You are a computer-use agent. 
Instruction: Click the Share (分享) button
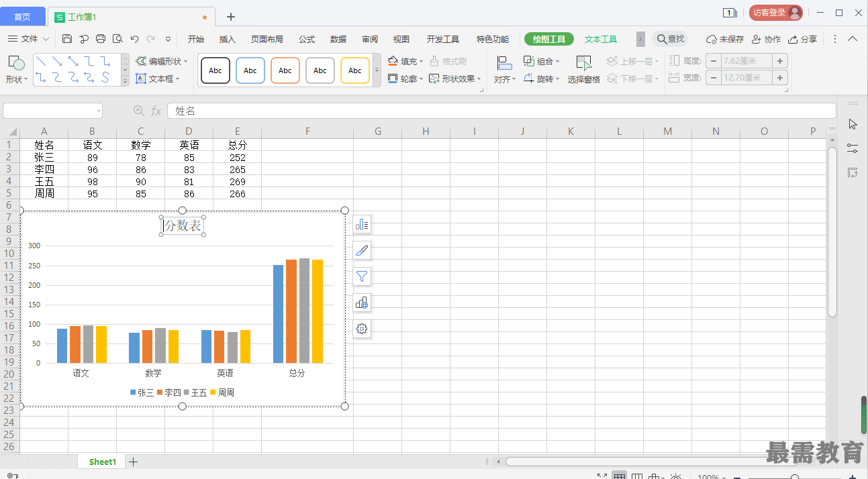coord(803,39)
